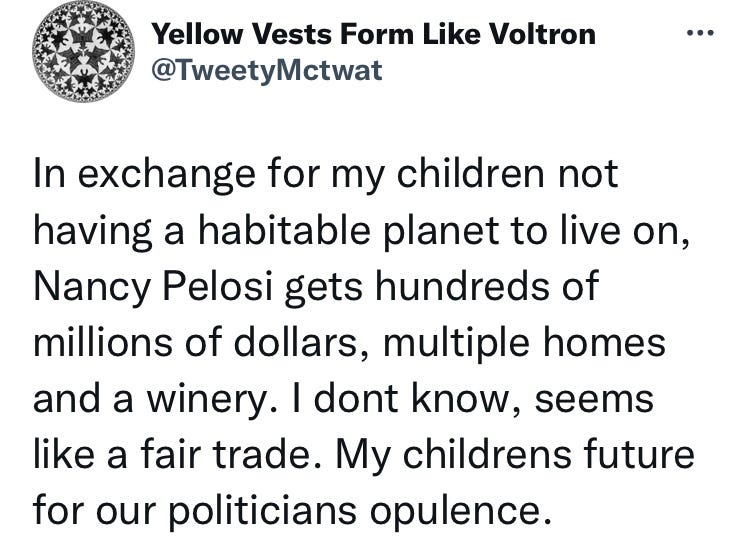
Task: Click the word "opulence" ending the tweet
Action: coord(461,512)
